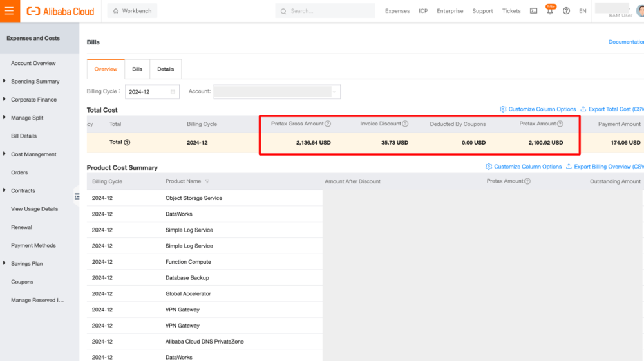
Task: Click the 2,100.92 USD pretax amount
Action: [546, 143]
